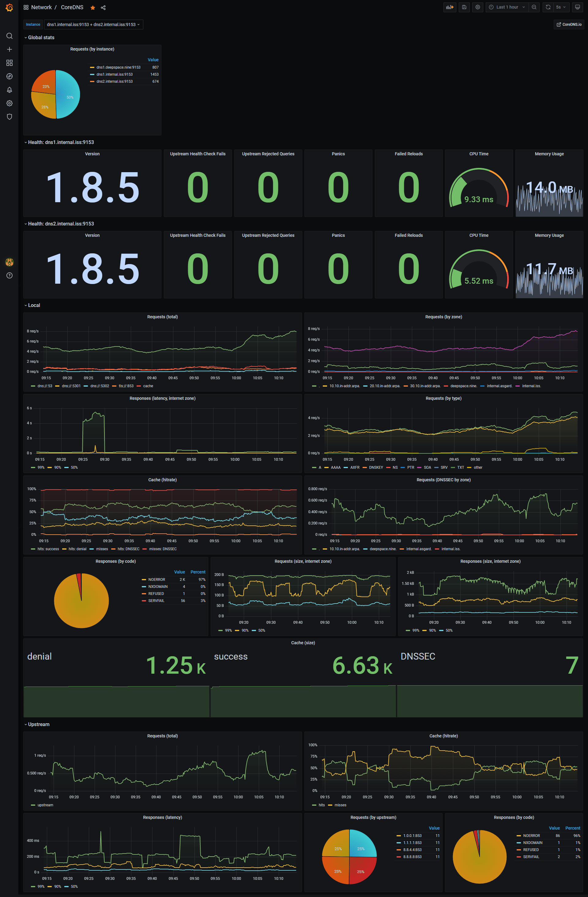
Task: Click the Create plus icon in the sidebar
Action: 9,49
